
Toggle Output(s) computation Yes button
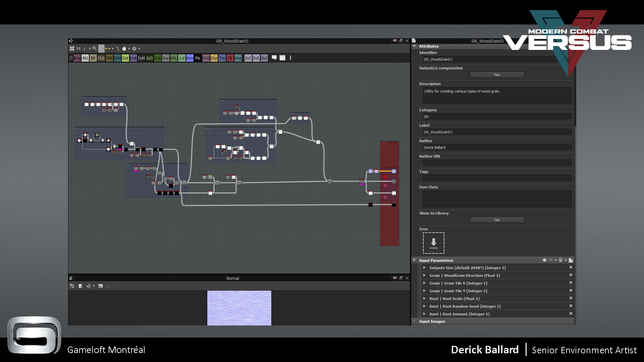point(497,75)
